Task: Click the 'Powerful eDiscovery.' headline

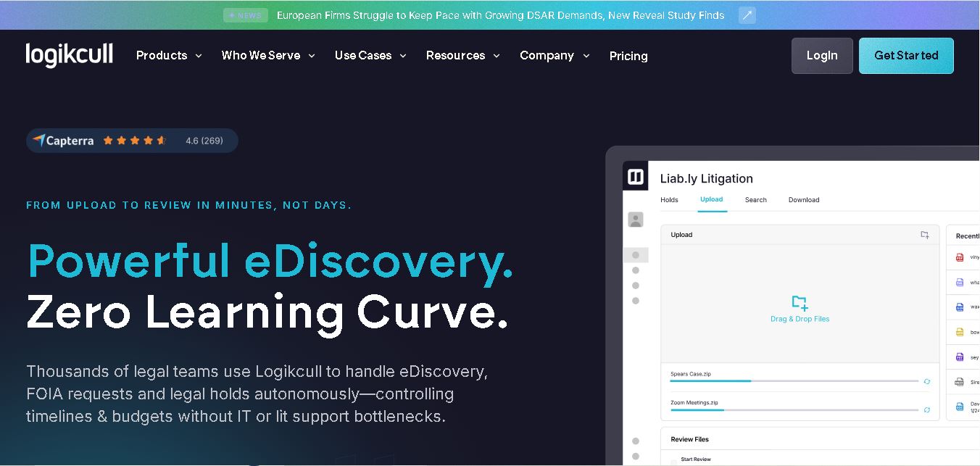Action: [x=270, y=262]
